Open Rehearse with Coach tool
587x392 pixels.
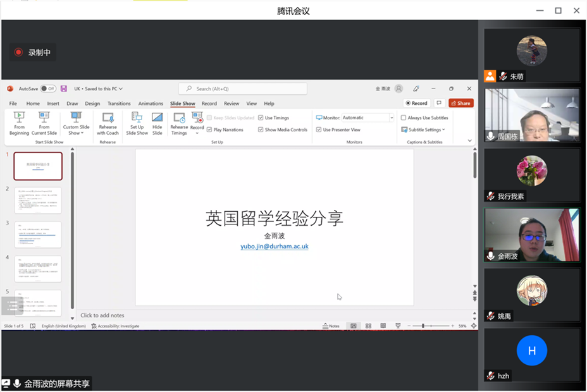tap(108, 118)
